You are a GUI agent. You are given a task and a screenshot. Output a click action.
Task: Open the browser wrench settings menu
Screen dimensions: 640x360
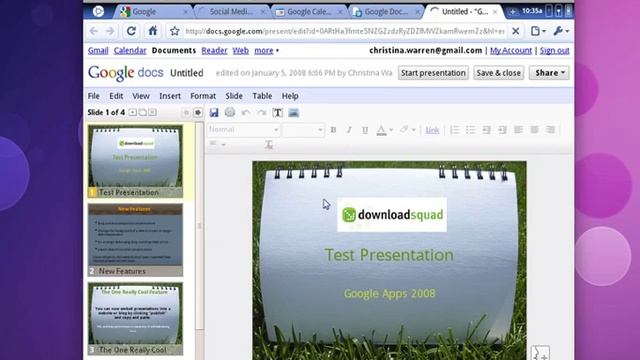[561, 31]
